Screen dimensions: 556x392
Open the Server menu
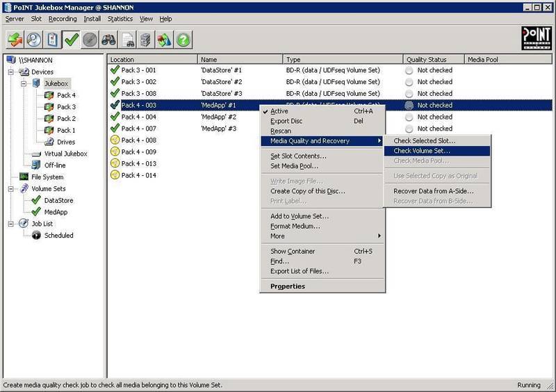[x=15, y=19]
